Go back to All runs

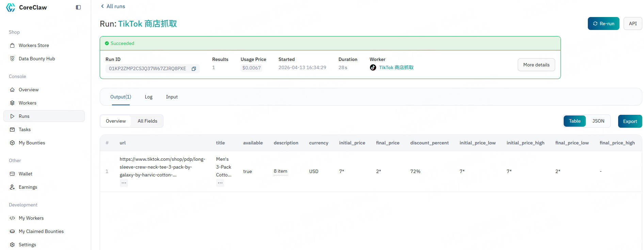click(113, 6)
